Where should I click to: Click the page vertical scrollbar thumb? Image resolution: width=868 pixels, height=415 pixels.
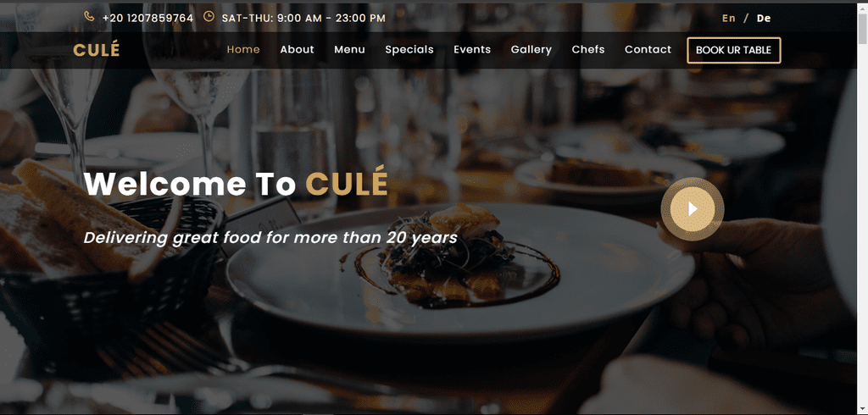click(x=862, y=26)
